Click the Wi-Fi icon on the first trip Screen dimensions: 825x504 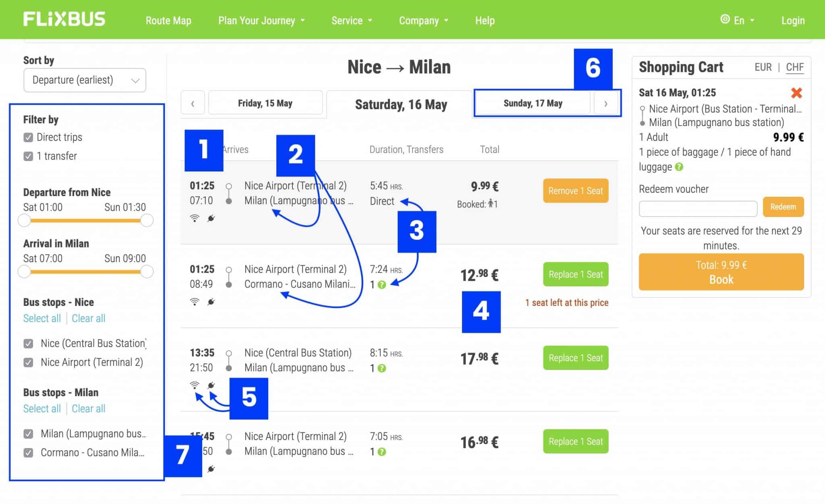(195, 218)
